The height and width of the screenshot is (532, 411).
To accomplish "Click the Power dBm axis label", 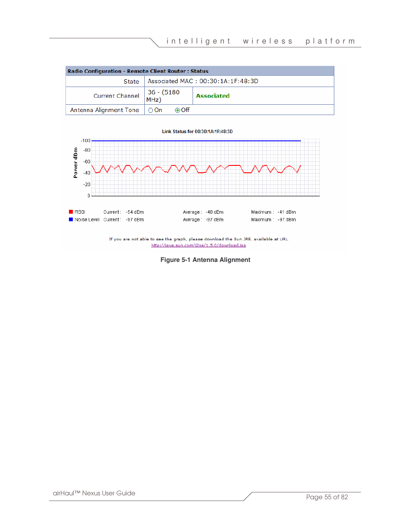I will (x=75, y=163).
